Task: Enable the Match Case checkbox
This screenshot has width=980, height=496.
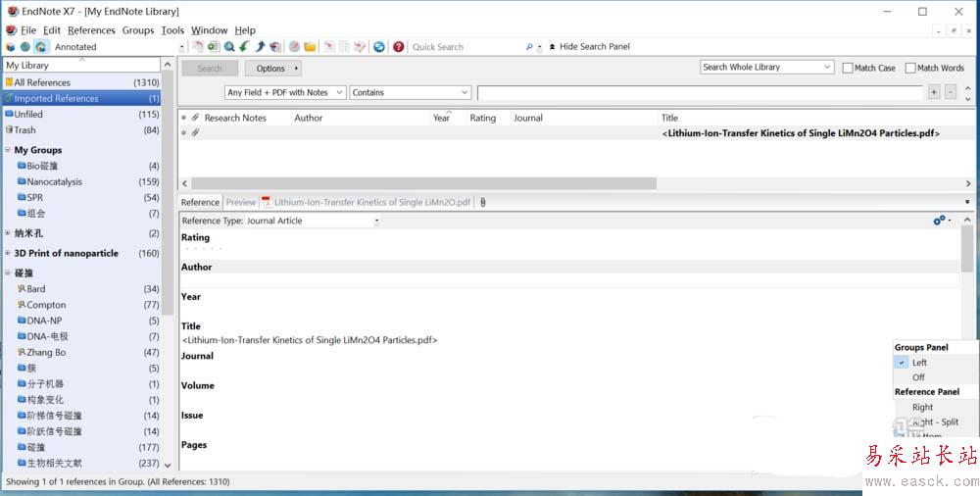Action: tap(848, 68)
